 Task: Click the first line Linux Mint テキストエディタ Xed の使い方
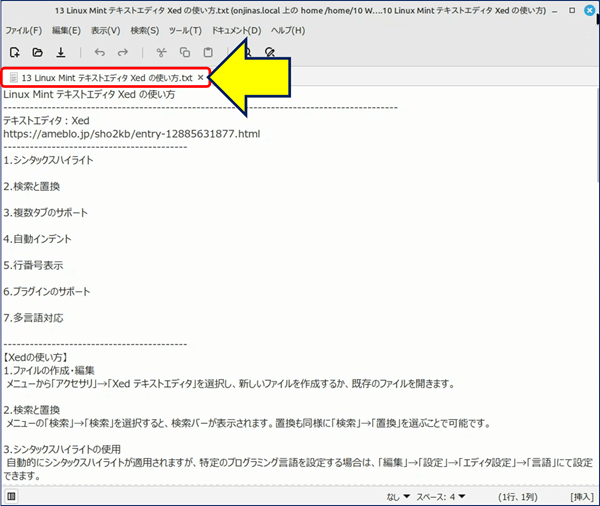click(89, 95)
